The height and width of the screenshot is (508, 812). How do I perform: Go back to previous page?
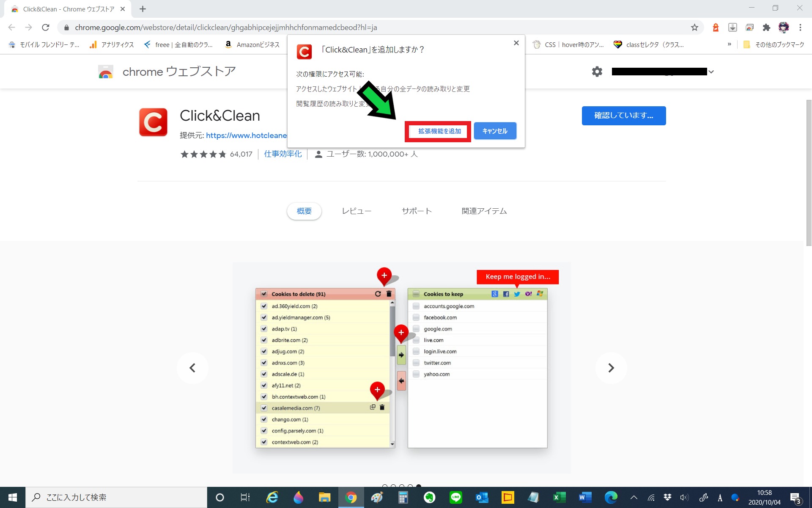12,28
